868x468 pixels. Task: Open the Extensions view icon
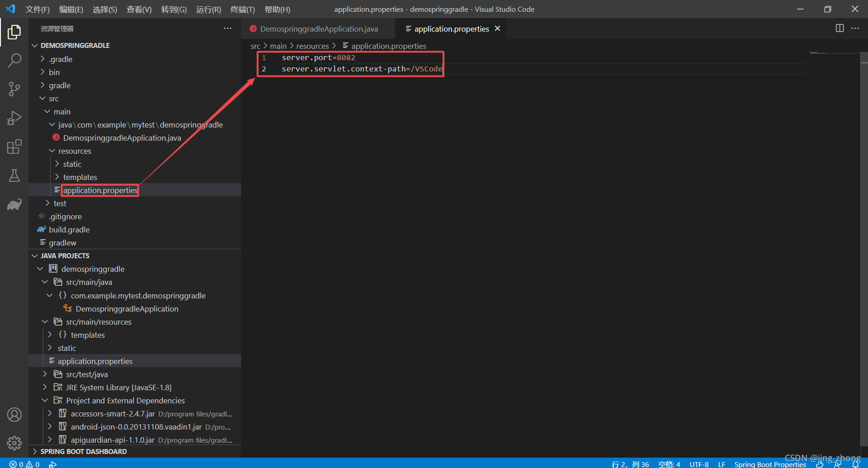tap(14, 147)
